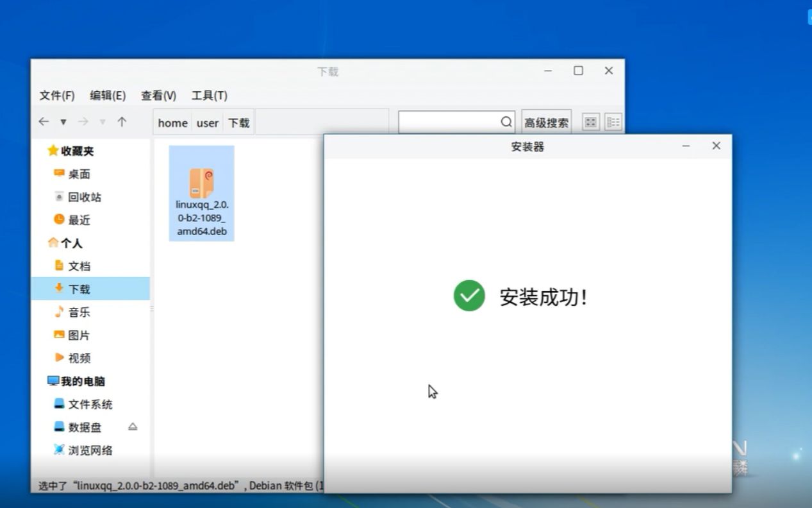Click the back navigation arrow
The height and width of the screenshot is (508, 812).
click(x=43, y=121)
